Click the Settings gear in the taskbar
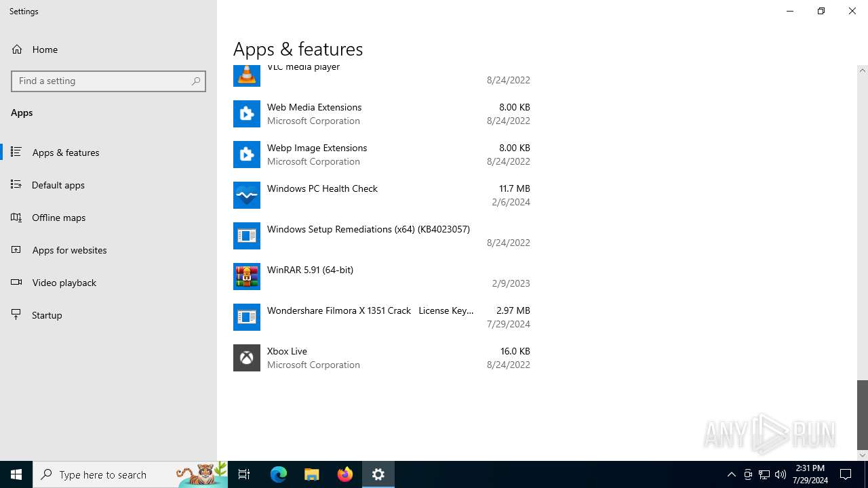Image resolution: width=868 pixels, height=488 pixels. (378, 474)
